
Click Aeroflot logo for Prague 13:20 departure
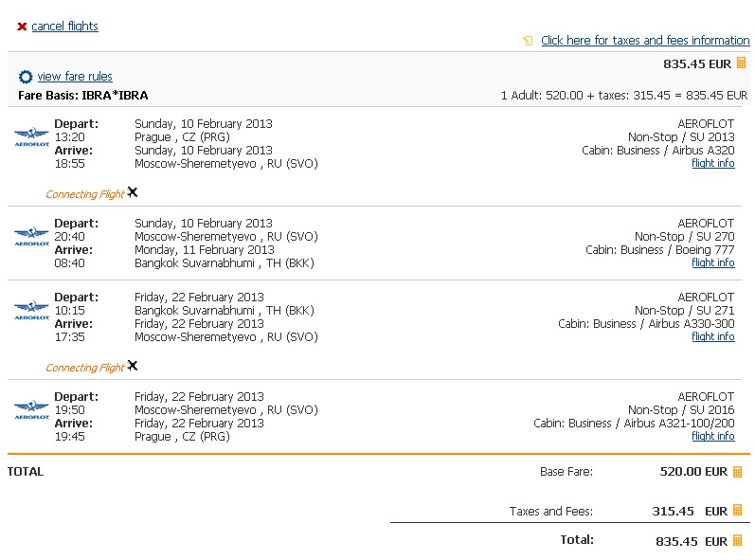click(31, 136)
